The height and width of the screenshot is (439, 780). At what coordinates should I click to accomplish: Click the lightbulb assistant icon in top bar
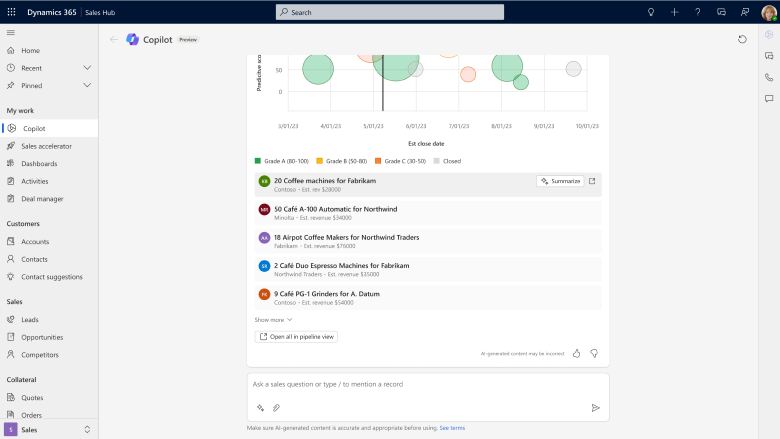651,12
